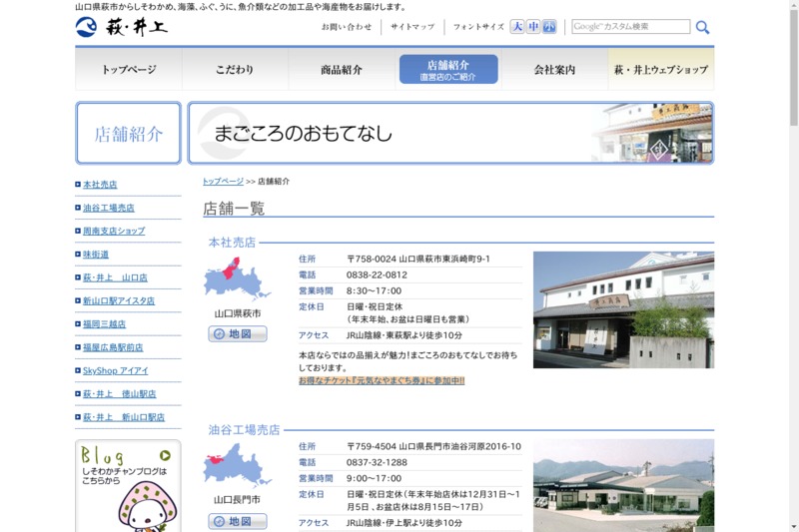This screenshot has height=532, width=799.
Task: Focus the Google custom search field
Action: click(x=630, y=27)
